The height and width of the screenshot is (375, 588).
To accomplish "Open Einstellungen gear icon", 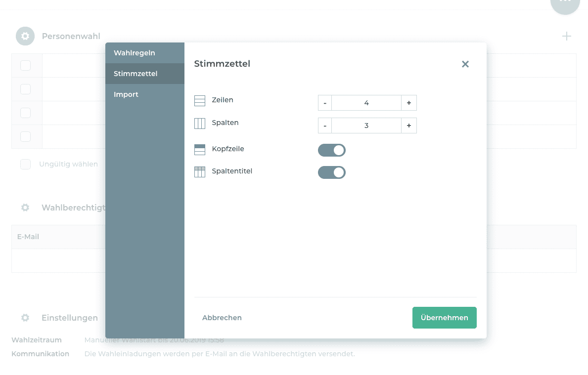I will tap(25, 318).
